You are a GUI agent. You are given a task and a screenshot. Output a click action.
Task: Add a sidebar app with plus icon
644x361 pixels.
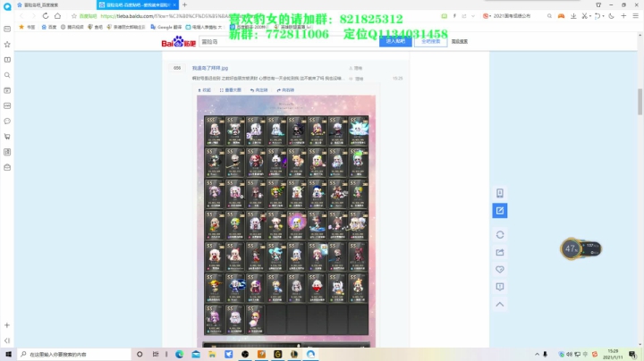(x=7, y=325)
